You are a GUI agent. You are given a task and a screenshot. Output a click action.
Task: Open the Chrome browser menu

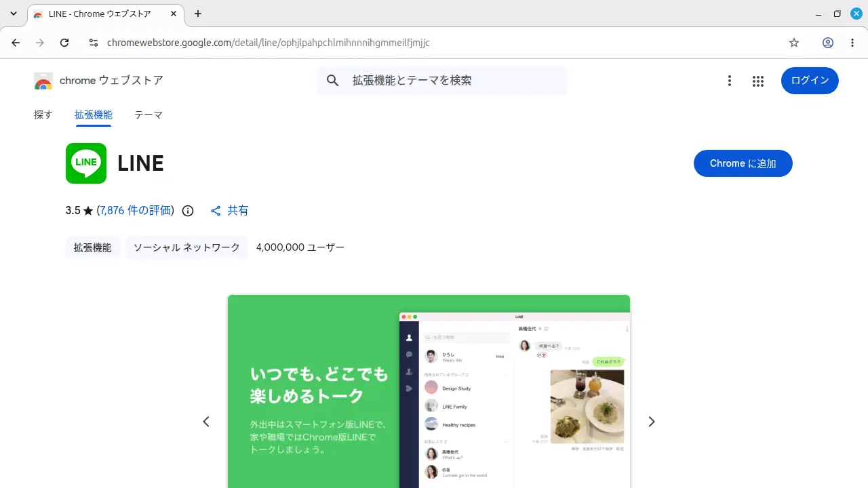[x=852, y=43]
